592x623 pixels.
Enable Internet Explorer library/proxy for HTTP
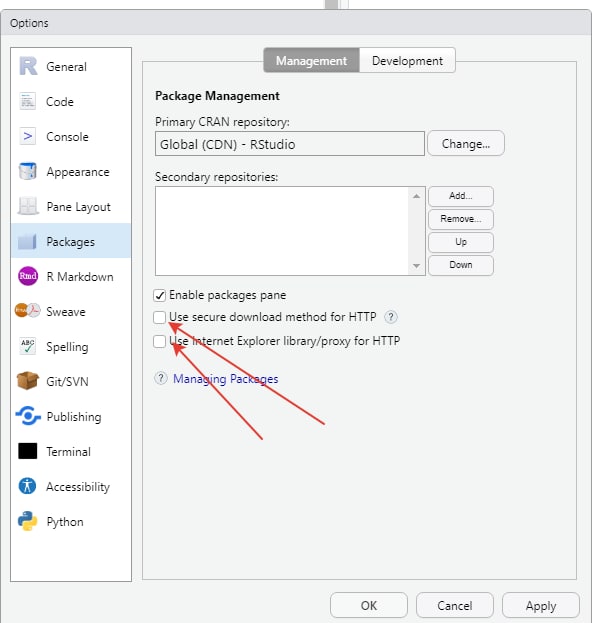(x=160, y=341)
